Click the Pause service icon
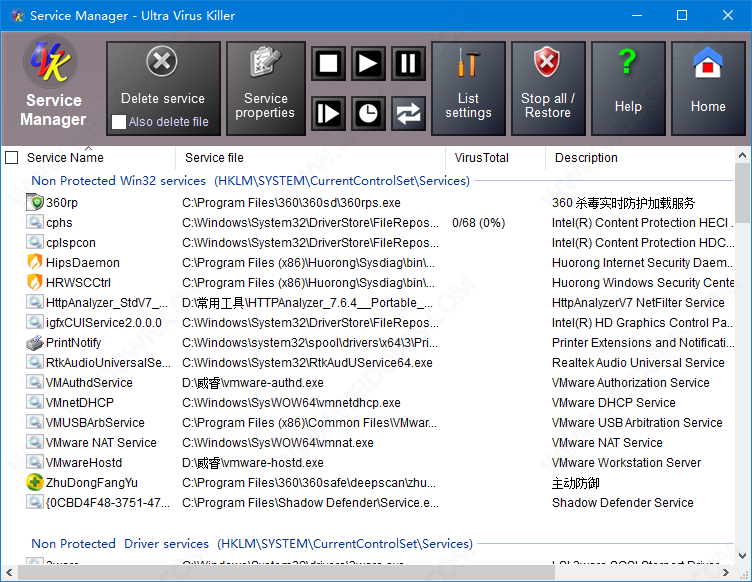The width and height of the screenshot is (752, 582). click(x=408, y=65)
